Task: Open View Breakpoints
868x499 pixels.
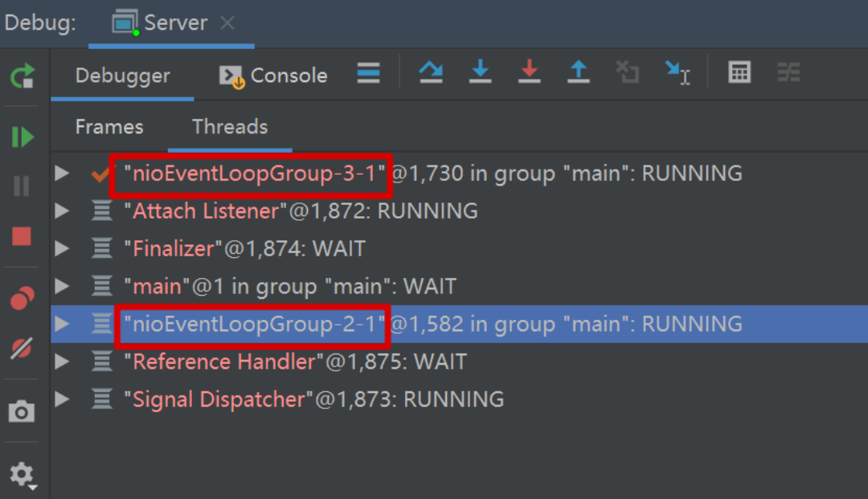Action: pos(22,298)
